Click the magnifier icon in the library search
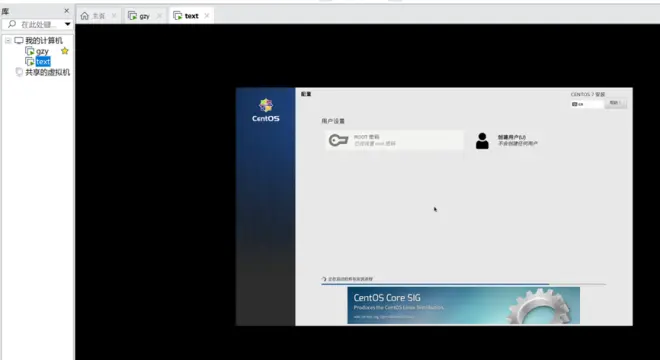660x360 pixels. pyautogui.click(x=12, y=24)
